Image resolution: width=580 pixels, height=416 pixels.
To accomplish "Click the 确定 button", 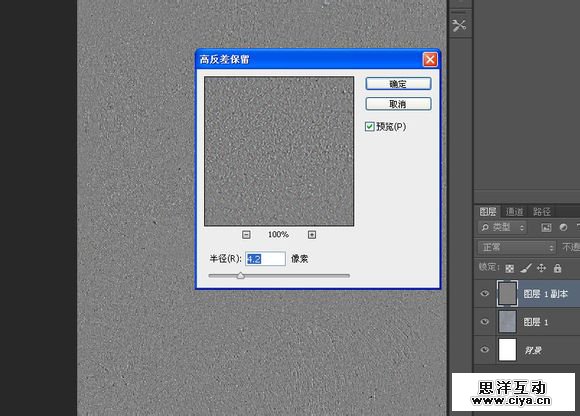I will [x=398, y=84].
